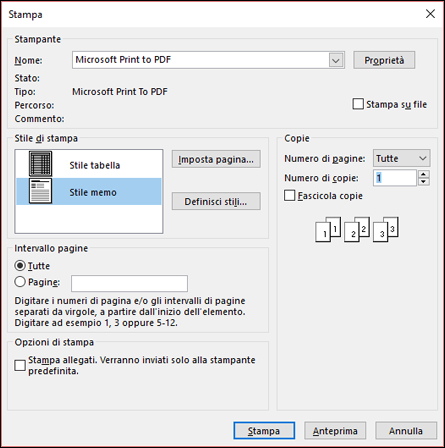445x448 pixels.
Task: Click the Pagine range input field
Action: pos(129,283)
